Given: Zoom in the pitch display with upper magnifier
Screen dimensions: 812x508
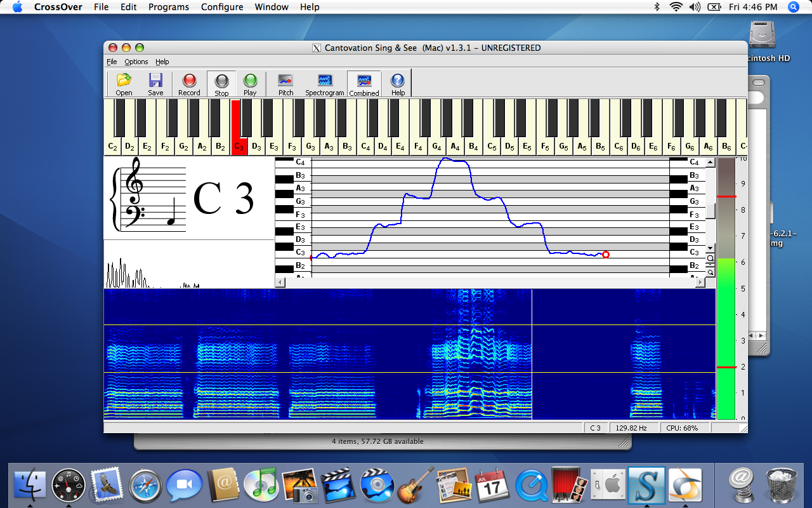Looking at the screenshot, I should pos(710,259).
